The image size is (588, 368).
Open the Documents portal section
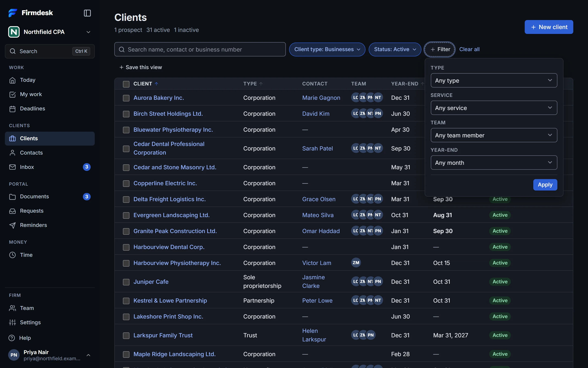(x=50, y=196)
